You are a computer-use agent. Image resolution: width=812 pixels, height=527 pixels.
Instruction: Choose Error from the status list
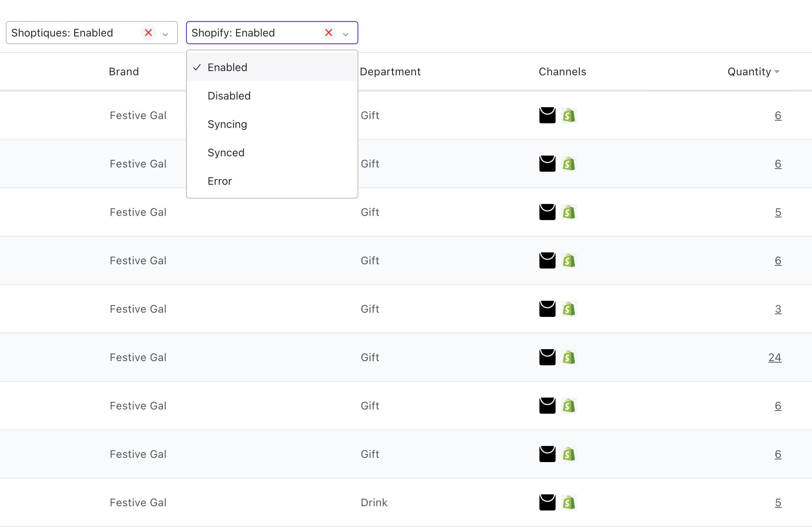272,181
